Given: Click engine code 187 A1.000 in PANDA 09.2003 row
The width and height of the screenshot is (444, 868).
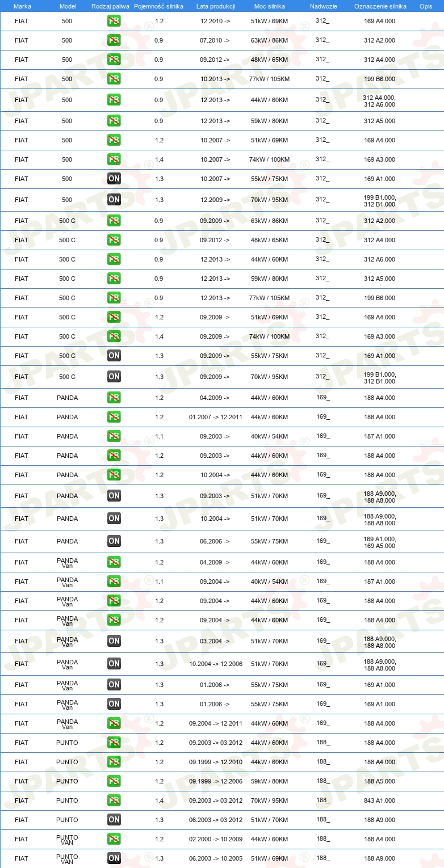Looking at the screenshot, I should tap(380, 436).
